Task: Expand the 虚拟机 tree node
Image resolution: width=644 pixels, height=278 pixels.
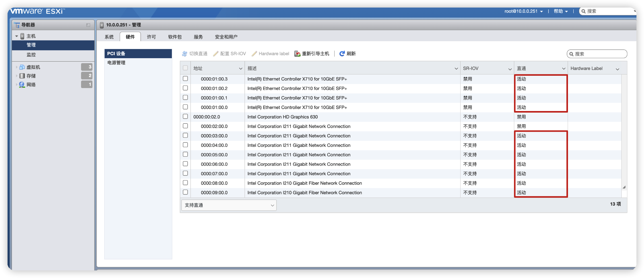Action: pyautogui.click(x=17, y=67)
